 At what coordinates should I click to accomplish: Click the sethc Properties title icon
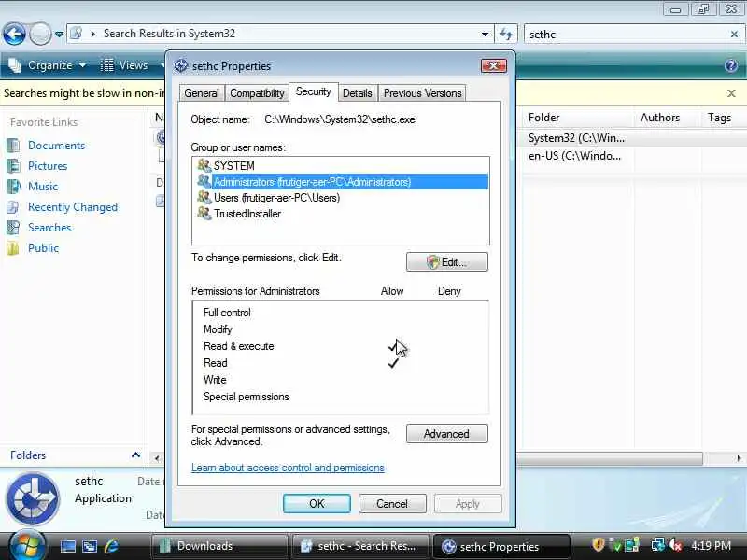pyautogui.click(x=181, y=65)
